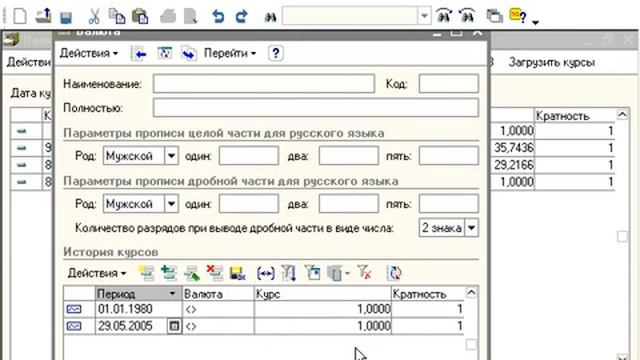Click the interval setting brackets icon
This screenshot has height=360, width=640.
266,273
